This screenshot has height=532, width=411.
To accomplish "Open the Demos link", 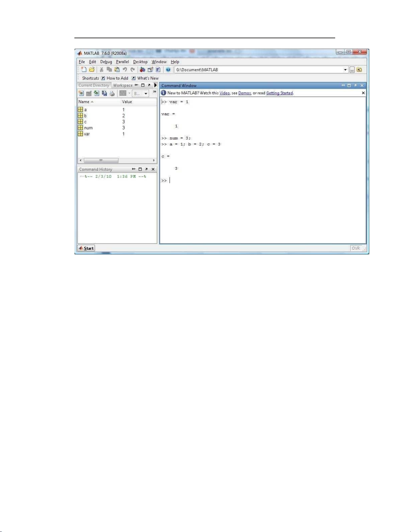I will 245,93.
